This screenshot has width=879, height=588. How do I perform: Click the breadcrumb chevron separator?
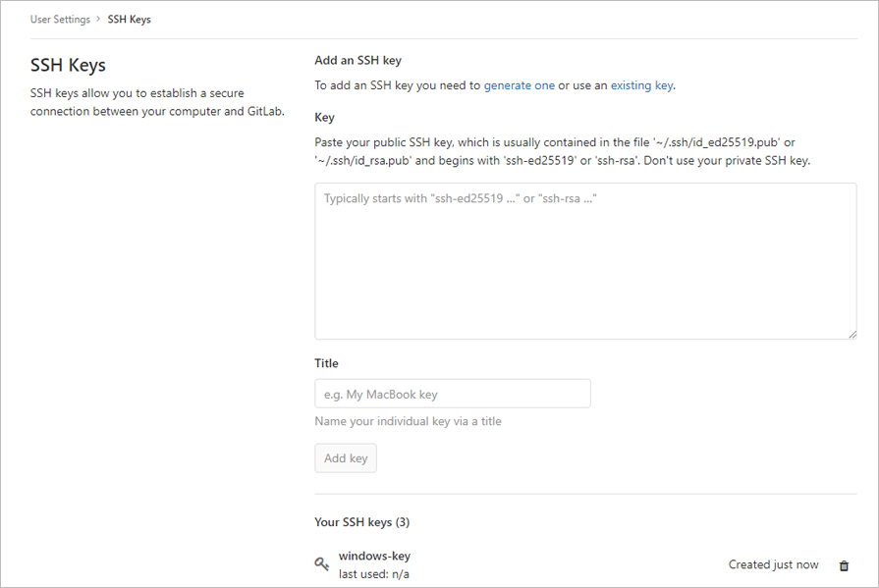98,19
